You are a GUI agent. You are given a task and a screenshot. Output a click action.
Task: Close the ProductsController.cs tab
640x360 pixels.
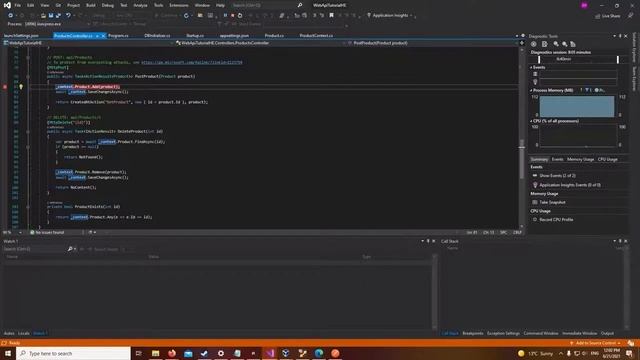tap(103, 36)
